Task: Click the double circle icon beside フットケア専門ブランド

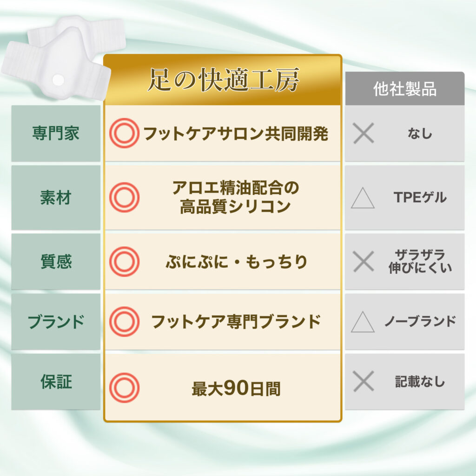Action: click(x=124, y=322)
